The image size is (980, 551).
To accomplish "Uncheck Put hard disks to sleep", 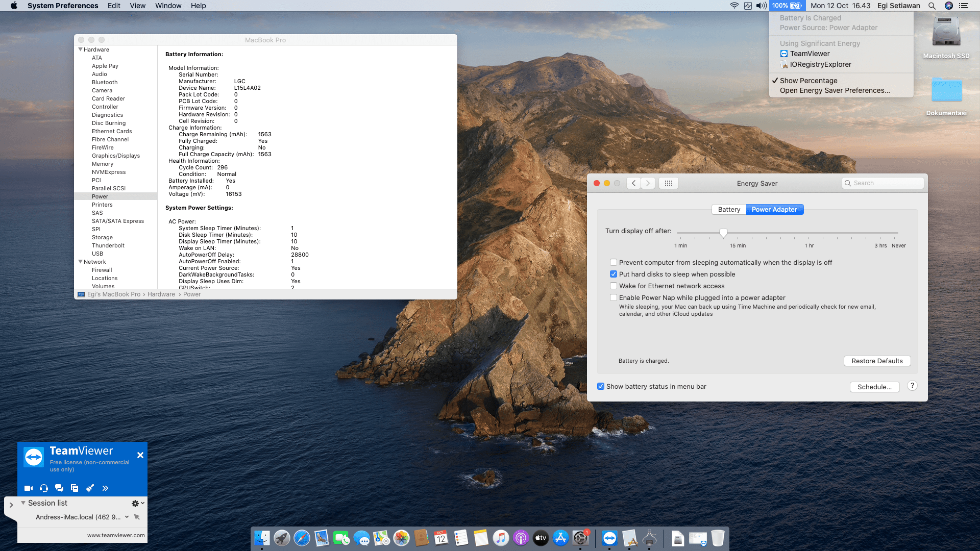I will coord(614,274).
